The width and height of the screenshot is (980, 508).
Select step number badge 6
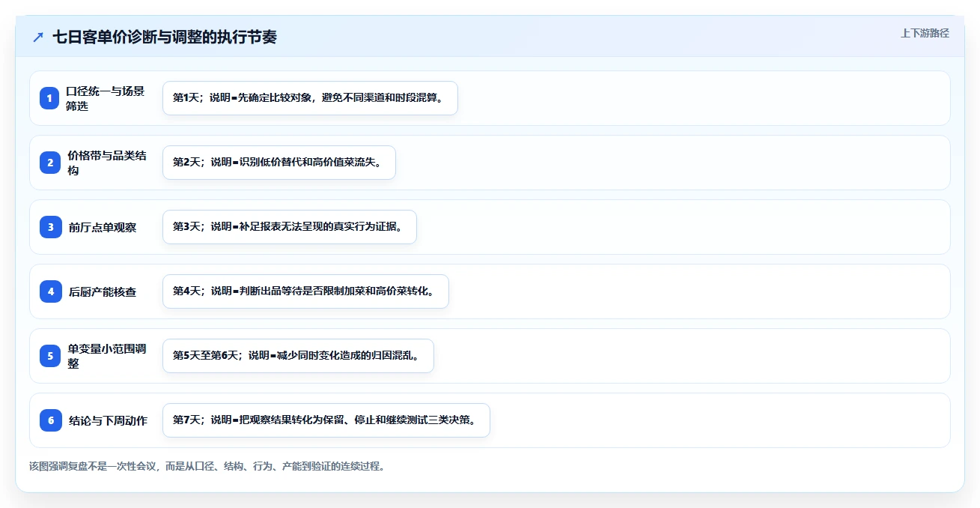[50, 420]
